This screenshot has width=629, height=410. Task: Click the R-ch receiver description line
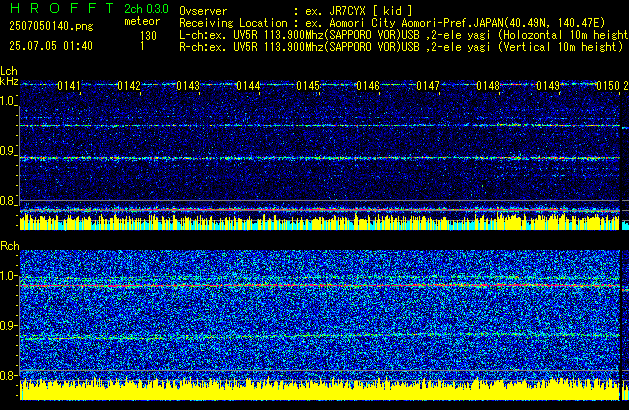[x=401, y=47]
